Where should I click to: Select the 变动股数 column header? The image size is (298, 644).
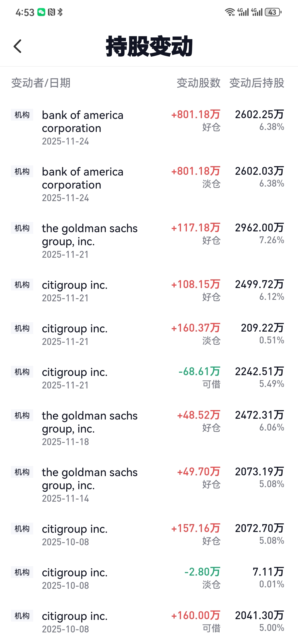[x=198, y=83]
